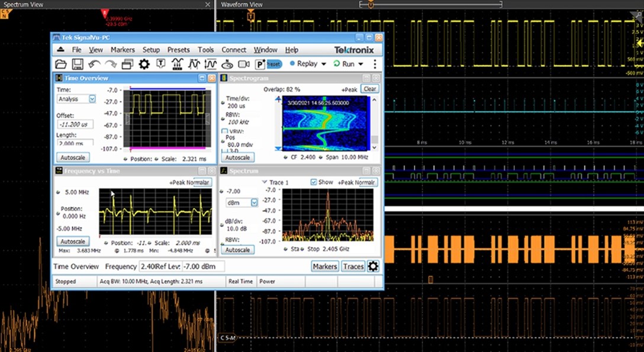
Task: Click the Offset value field in Time Overview
Action: tap(75, 125)
